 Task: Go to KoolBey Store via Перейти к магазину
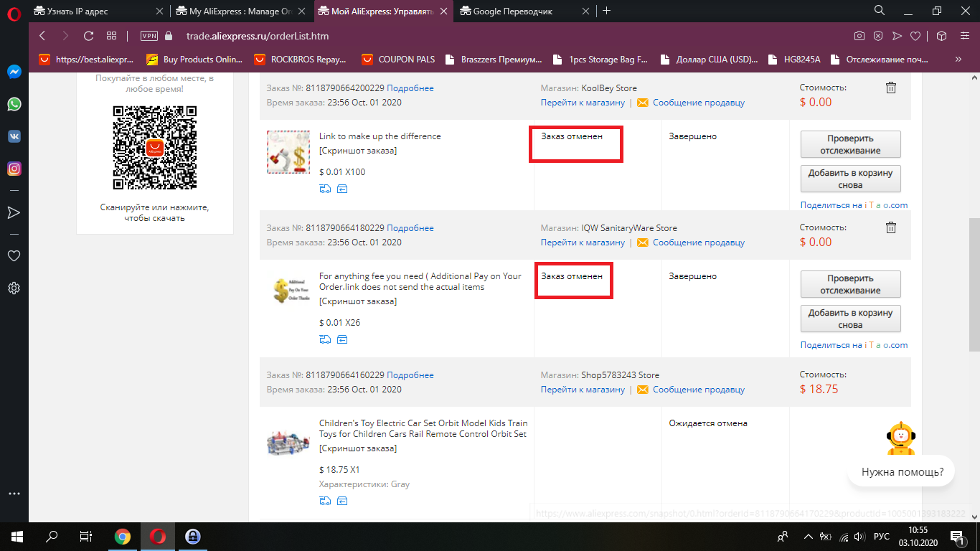pyautogui.click(x=583, y=103)
